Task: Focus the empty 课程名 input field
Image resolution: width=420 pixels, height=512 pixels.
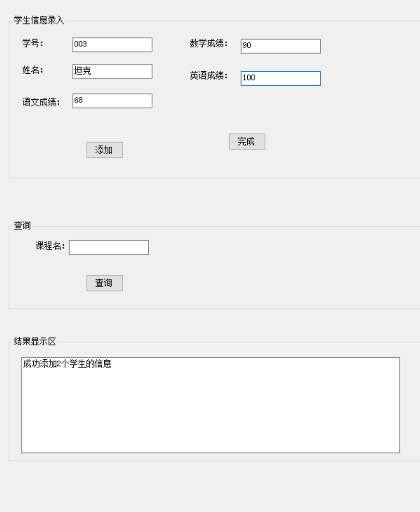Action: pyautogui.click(x=109, y=247)
